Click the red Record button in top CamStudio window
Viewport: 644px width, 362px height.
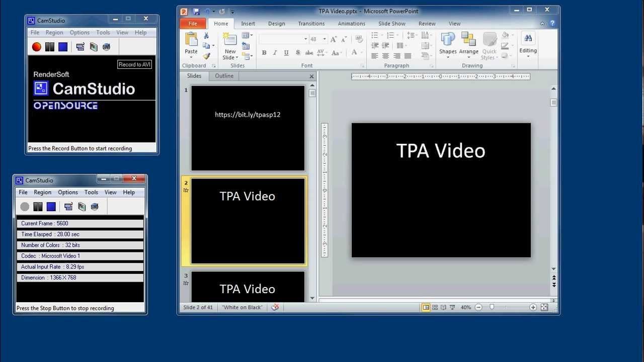pyautogui.click(x=37, y=47)
